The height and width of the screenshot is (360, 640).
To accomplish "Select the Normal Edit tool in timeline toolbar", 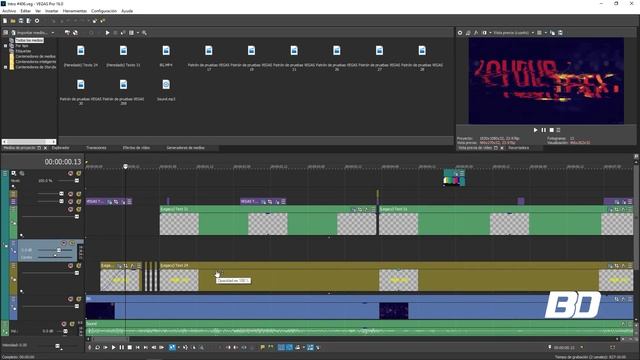I will [x=172, y=347].
